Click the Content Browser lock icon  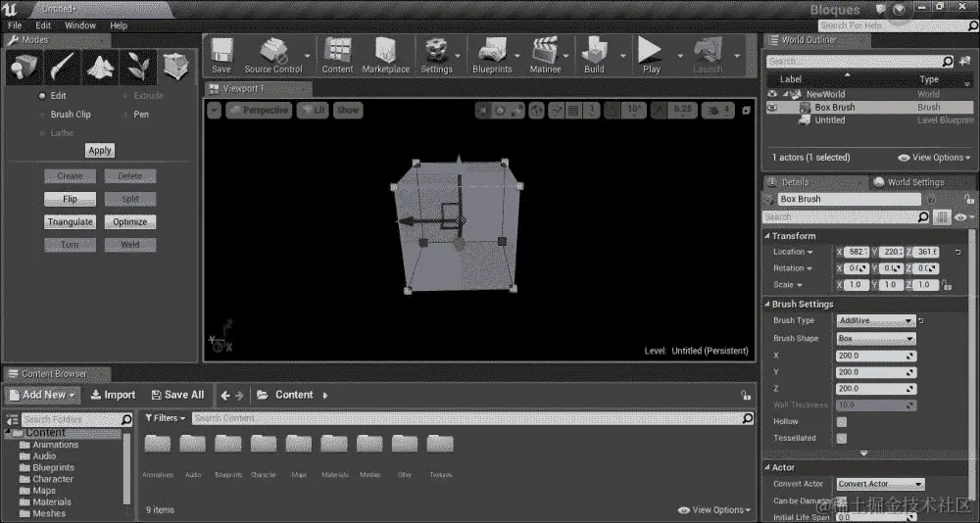(746, 395)
